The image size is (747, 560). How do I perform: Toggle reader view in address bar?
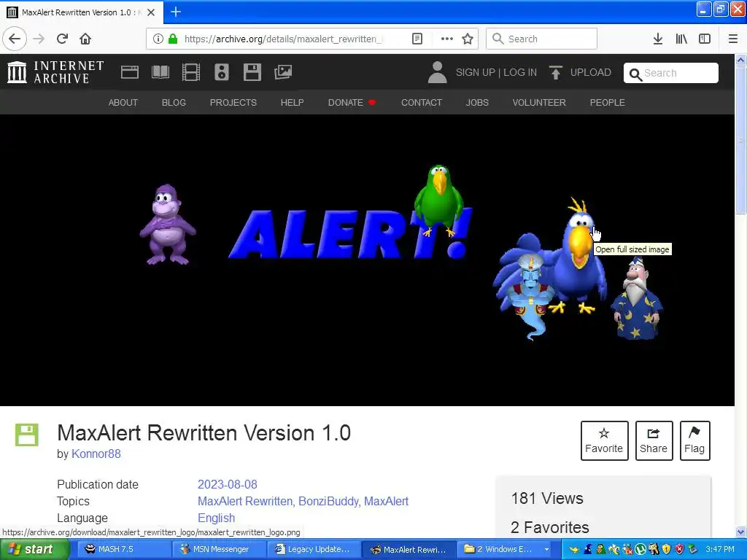[417, 39]
